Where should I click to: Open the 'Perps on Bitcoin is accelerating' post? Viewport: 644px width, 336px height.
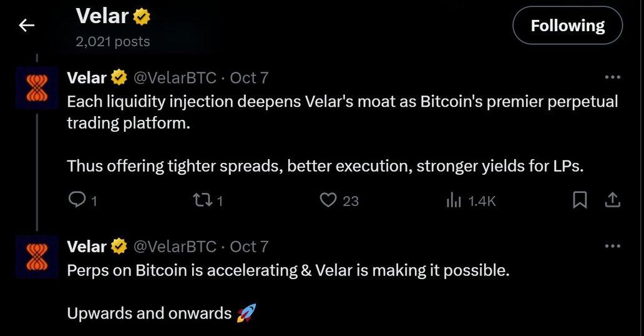[x=288, y=272]
